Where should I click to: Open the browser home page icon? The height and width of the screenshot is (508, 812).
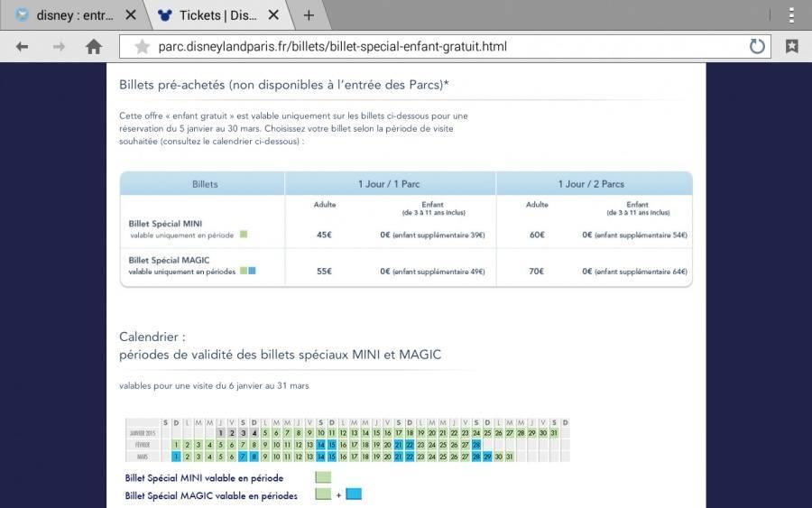pos(93,47)
